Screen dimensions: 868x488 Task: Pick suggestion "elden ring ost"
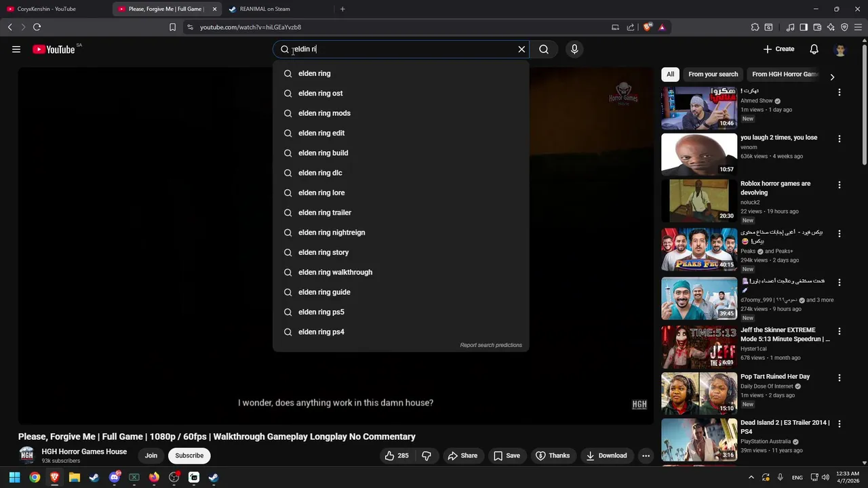coord(401,94)
